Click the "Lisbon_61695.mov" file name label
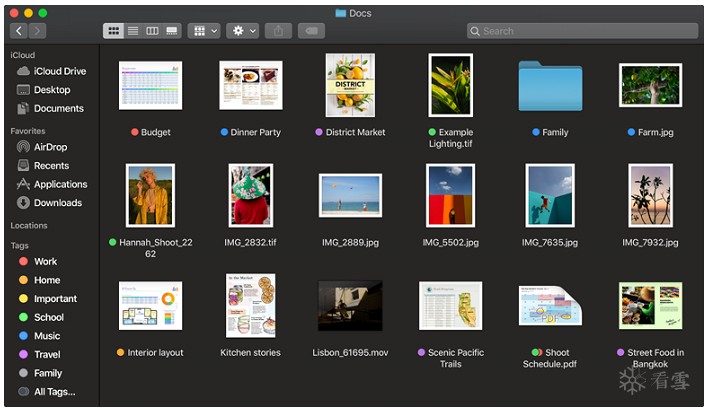Viewport: 708px width, 411px height. (350, 353)
